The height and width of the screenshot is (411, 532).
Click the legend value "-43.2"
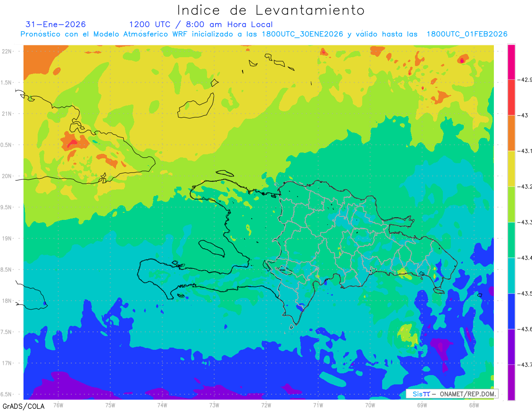coord(525,187)
